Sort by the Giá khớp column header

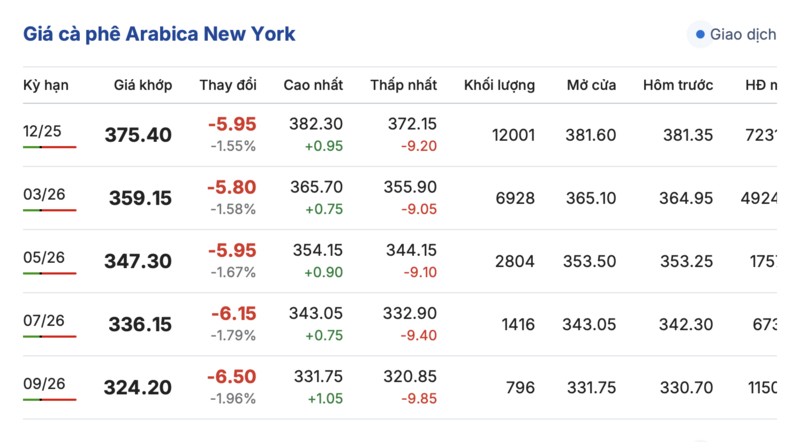coord(142,85)
